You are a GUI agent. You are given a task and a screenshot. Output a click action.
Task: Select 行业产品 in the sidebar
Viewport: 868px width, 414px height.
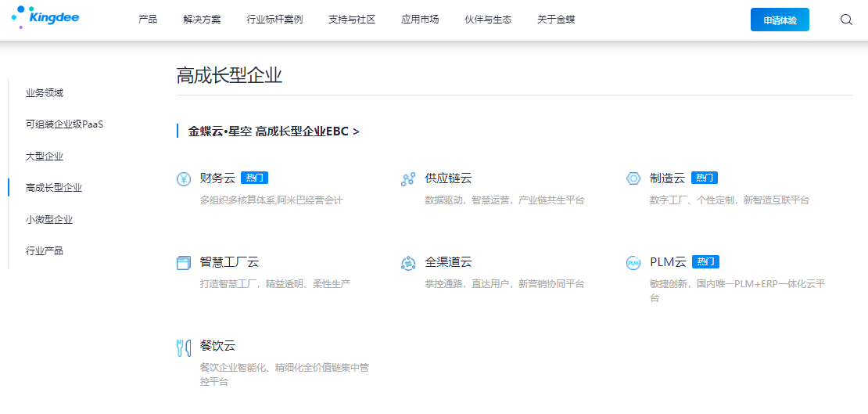pos(45,251)
